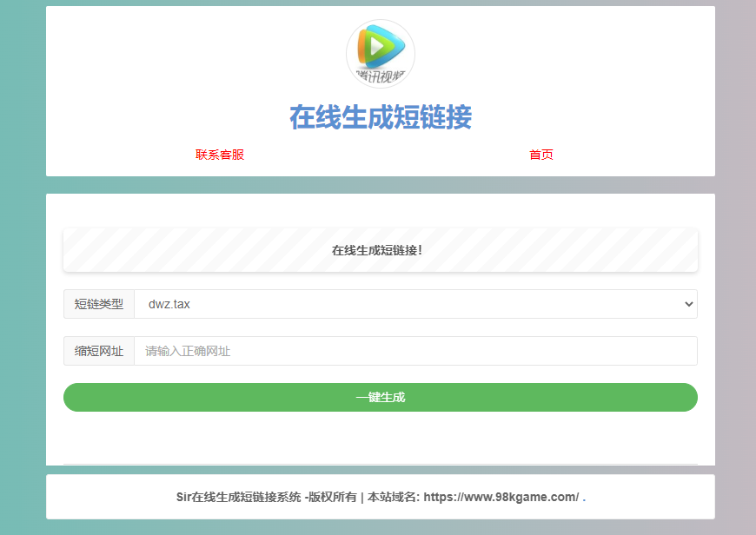
Task: Click the watermark text inside the logo image
Action: click(380, 74)
